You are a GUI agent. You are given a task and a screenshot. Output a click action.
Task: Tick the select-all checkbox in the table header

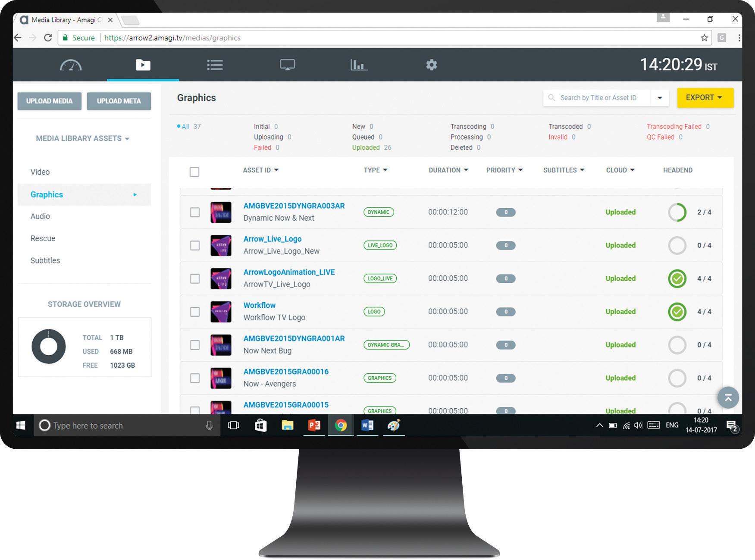click(x=194, y=172)
